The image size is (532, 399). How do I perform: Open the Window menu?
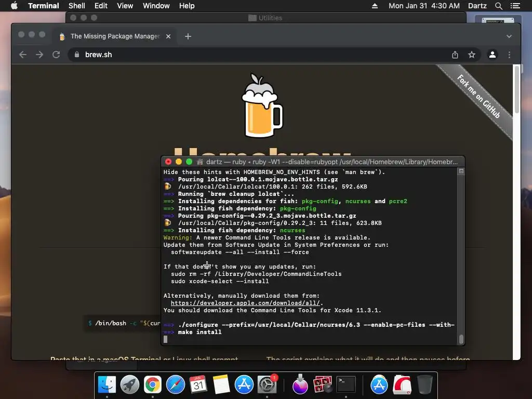pos(156,6)
